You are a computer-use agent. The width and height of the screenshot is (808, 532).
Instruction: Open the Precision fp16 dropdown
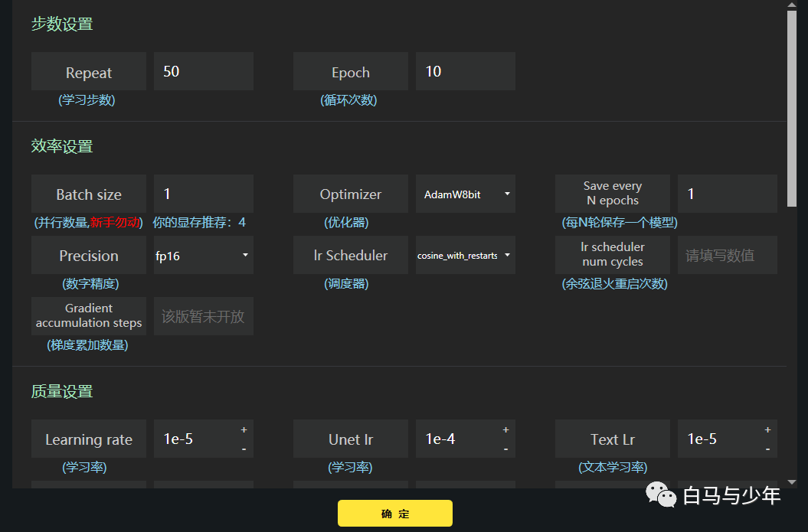[204, 255]
